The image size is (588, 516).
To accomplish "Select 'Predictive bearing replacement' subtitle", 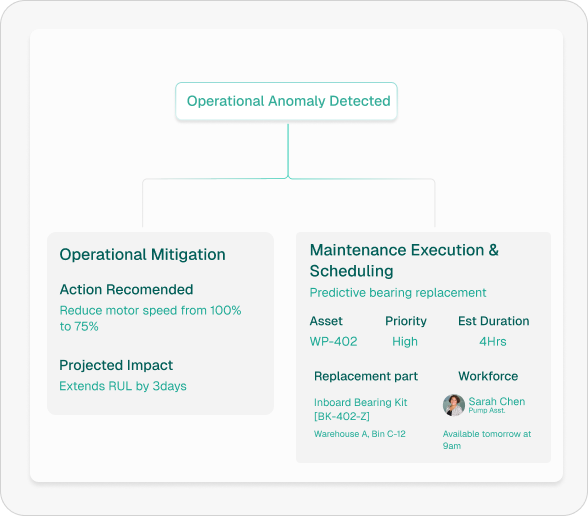I will (398, 292).
